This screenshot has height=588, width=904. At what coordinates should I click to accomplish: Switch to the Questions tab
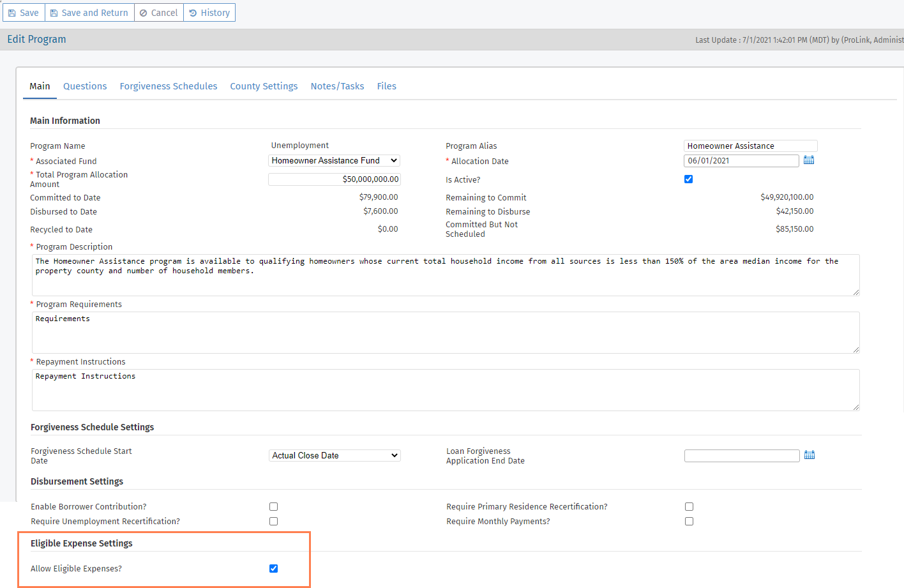point(85,86)
